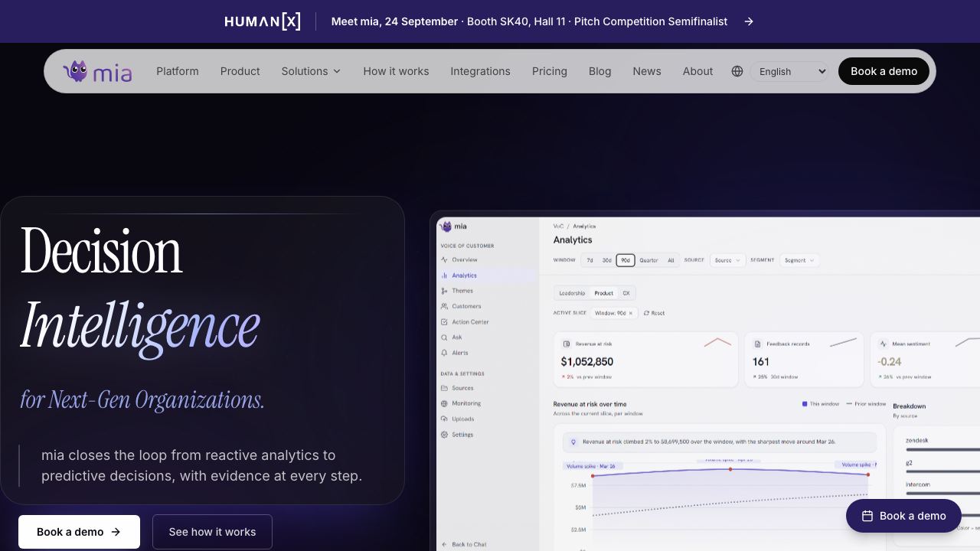Go to Integrations in the navigation

point(480,71)
